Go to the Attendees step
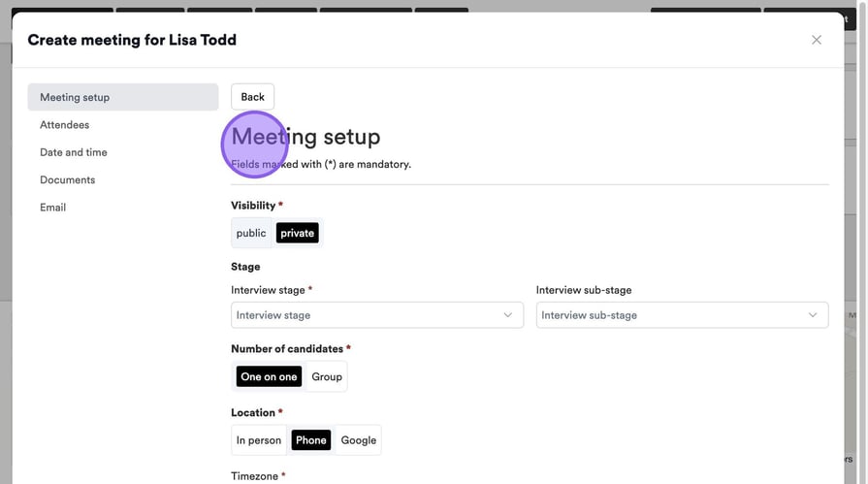The width and height of the screenshot is (868, 484). coord(64,125)
